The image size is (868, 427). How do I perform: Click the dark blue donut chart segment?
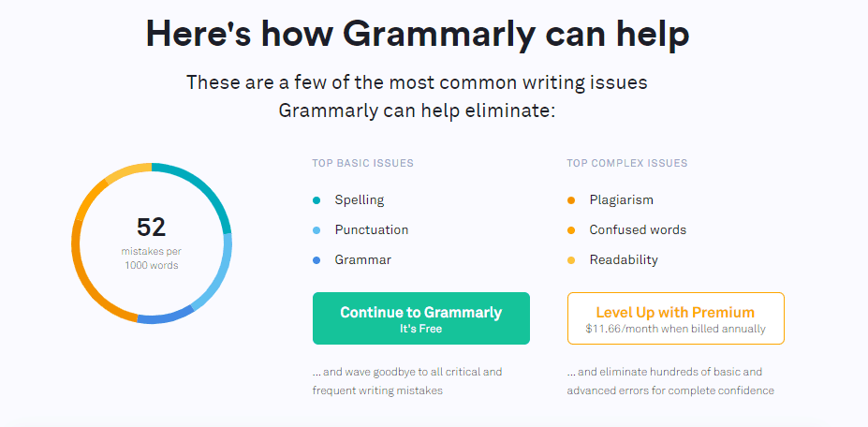pyautogui.click(x=165, y=317)
